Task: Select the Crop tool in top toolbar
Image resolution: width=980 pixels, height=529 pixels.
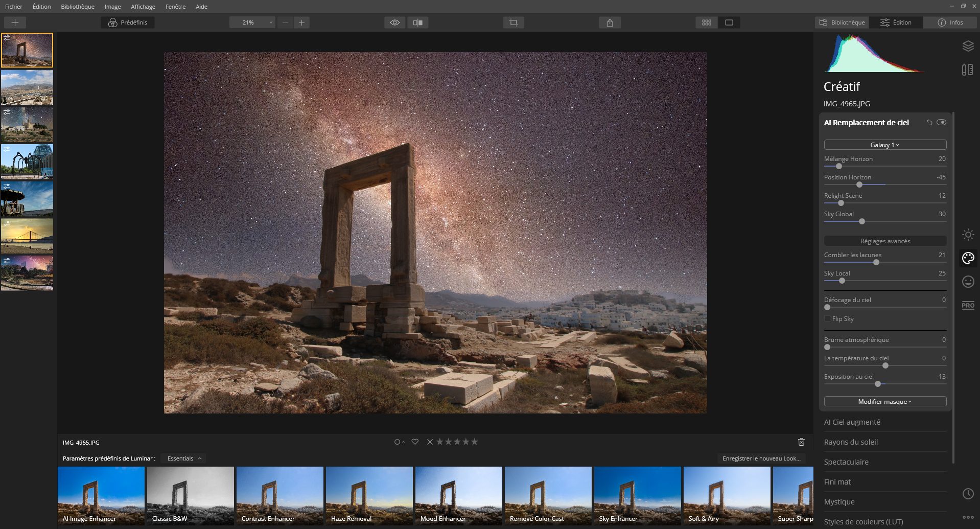Action: tap(514, 22)
